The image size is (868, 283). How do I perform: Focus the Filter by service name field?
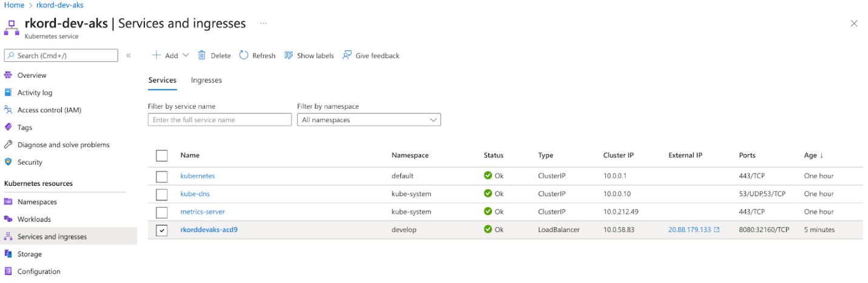[220, 120]
